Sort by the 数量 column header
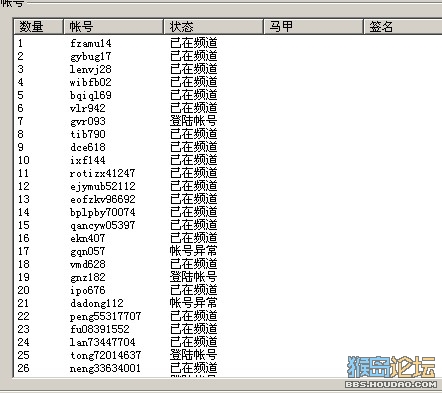The height and width of the screenshot is (393, 442). [39, 26]
